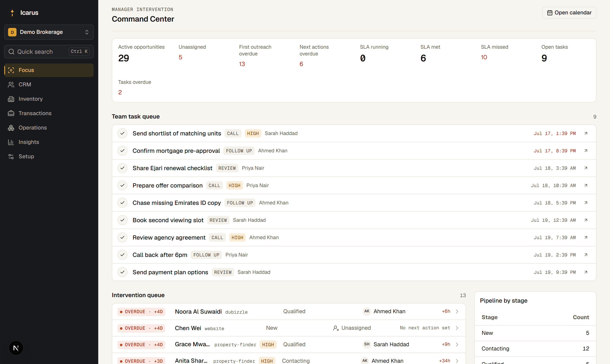Complete Send payment plan options task
The height and width of the screenshot is (364, 610).
click(x=122, y=272)
